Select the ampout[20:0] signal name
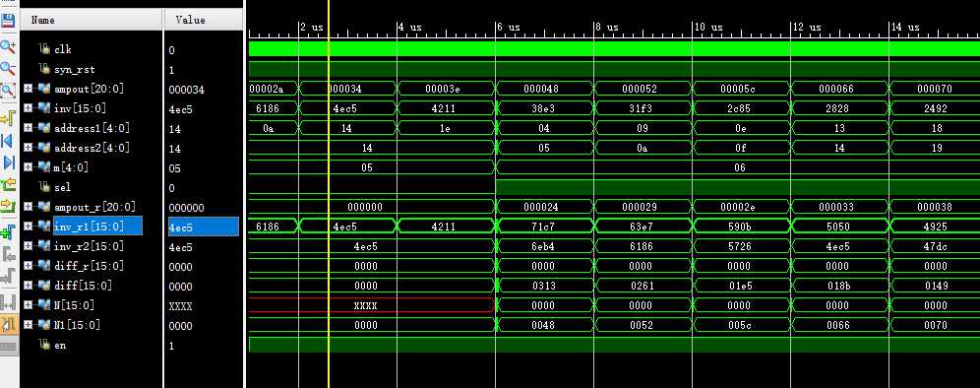 [x=89, y=89]
